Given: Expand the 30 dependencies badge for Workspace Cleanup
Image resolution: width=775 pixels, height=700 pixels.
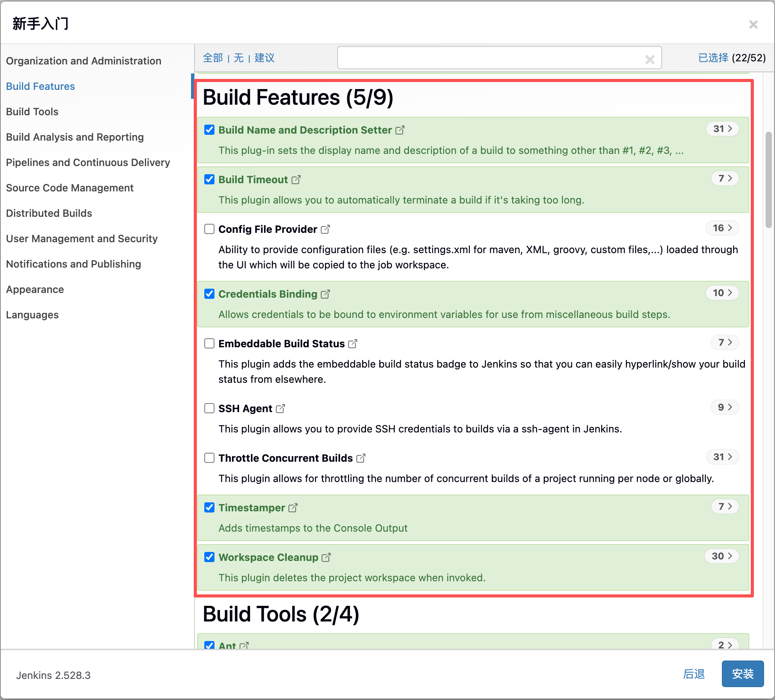Looking at the screenshot, I should (721, 556).
